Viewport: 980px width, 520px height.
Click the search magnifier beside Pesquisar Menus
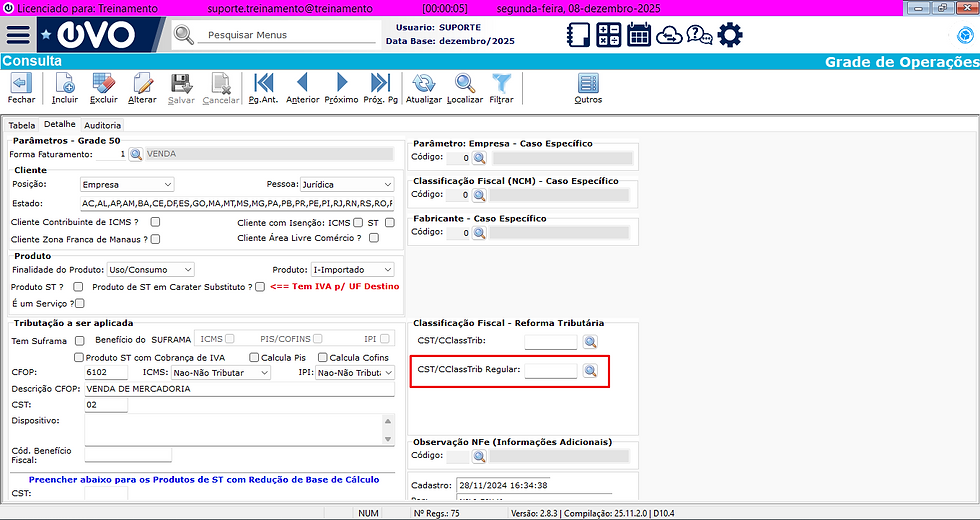click(184, 35)
